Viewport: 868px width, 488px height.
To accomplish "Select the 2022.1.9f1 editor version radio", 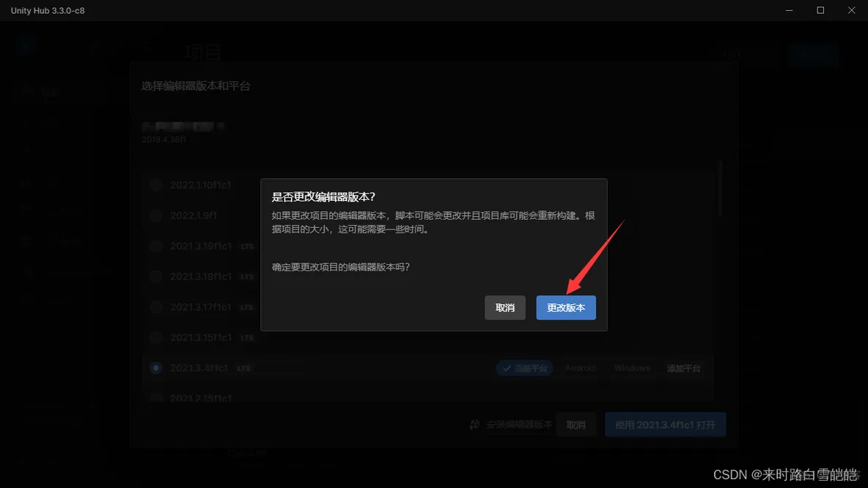I will coord(156,215).
